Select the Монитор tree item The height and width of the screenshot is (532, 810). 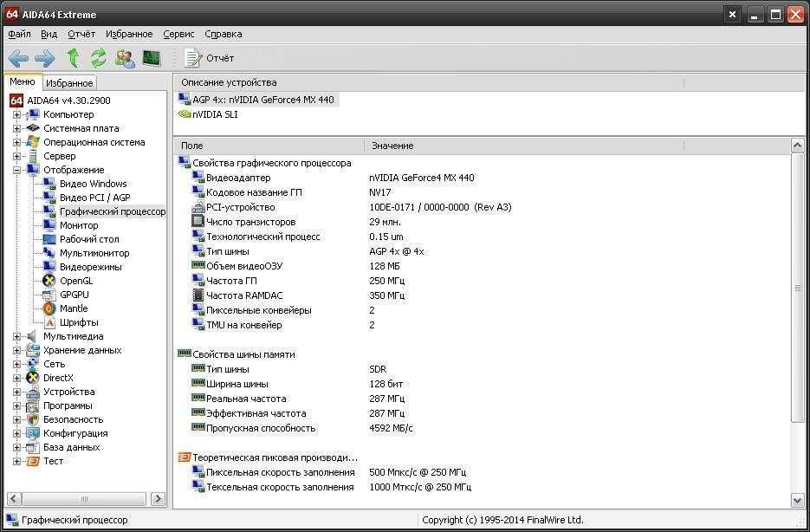79,226
